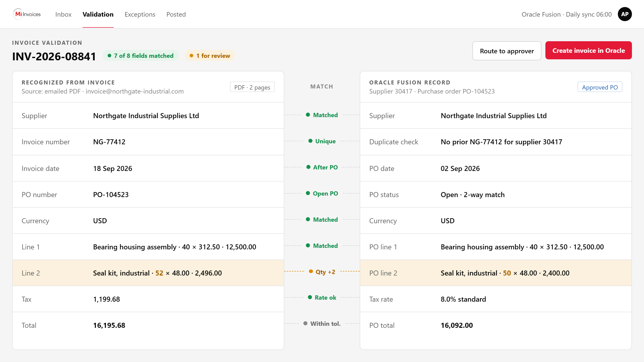This screenshot has height=362, width=644.
Task: Click the Currency row Matched status
Action: point(322,220)
